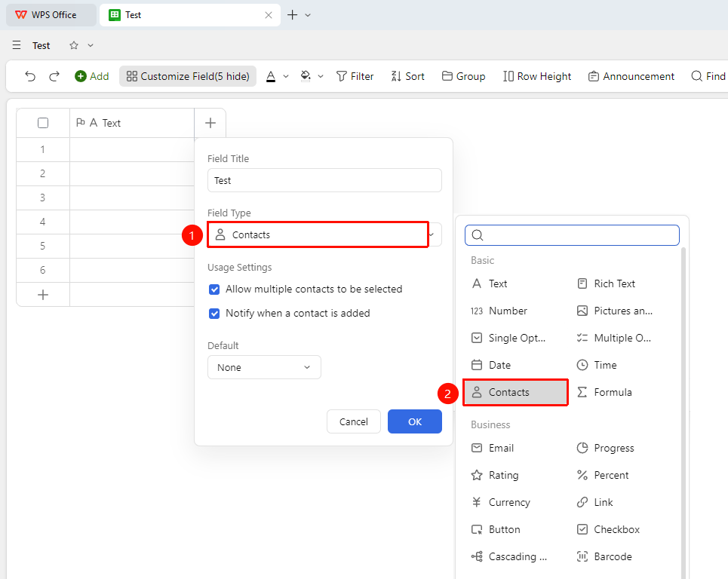The width and height of the screenshot is (728, 579).
Task: Switch to the WPS Office tab
Action: click(x=51, y=15)
